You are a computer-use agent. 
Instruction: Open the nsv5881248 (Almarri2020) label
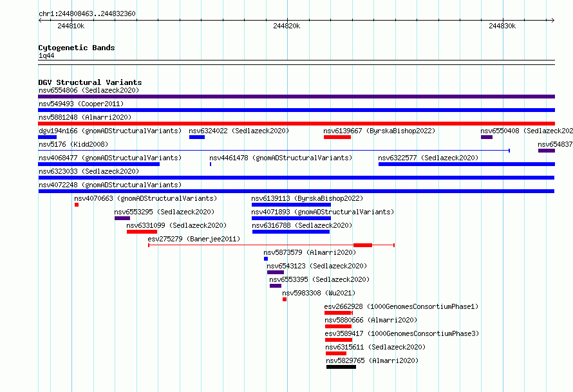point(85,117)
